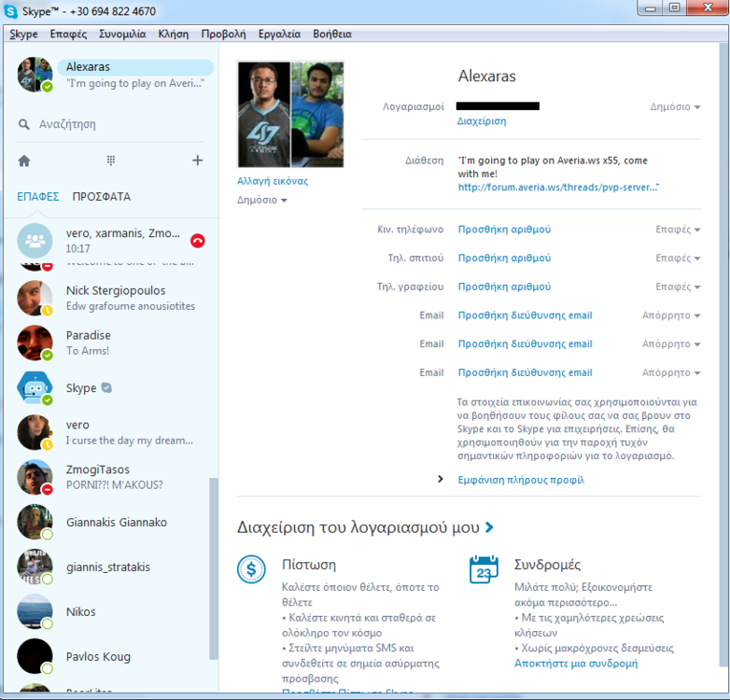Click the Αναζήτηση search field

coord(112,124)
